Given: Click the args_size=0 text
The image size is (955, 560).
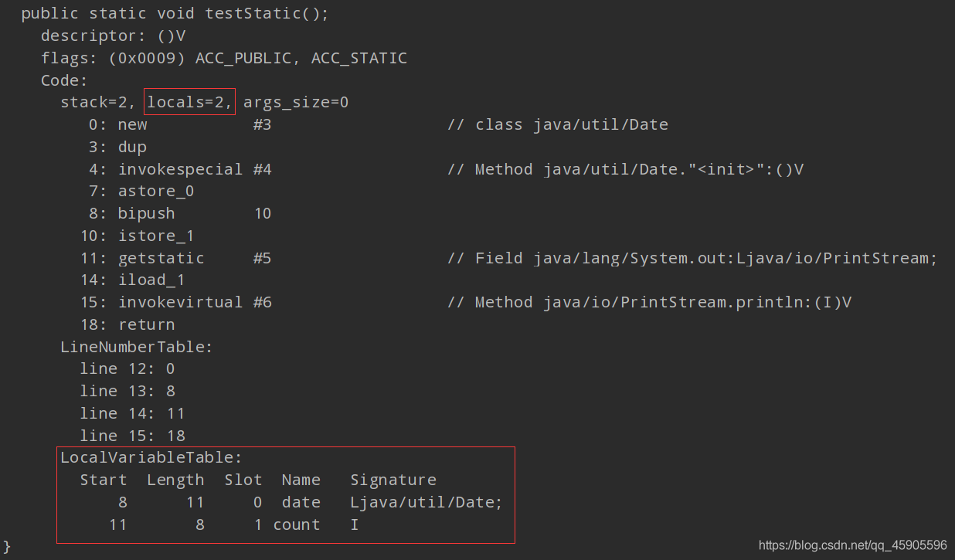Looking at the screenshot, I should pos(296,103).
